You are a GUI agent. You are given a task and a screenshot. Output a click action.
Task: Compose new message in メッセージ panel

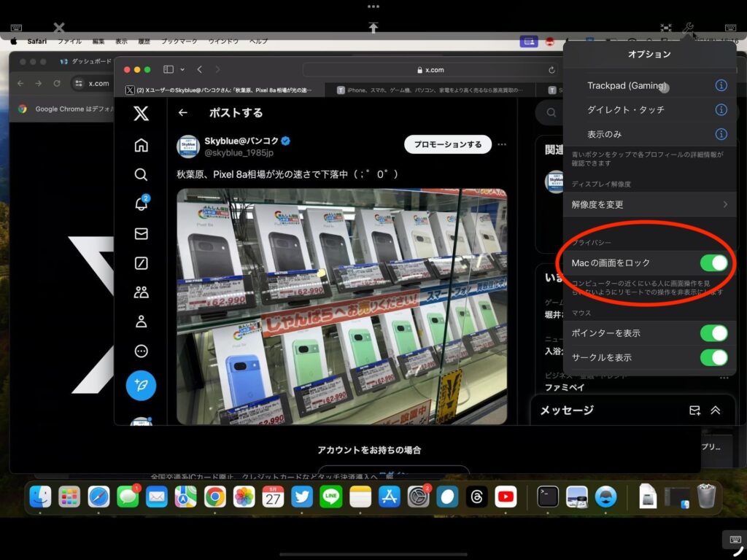point(694,411)
